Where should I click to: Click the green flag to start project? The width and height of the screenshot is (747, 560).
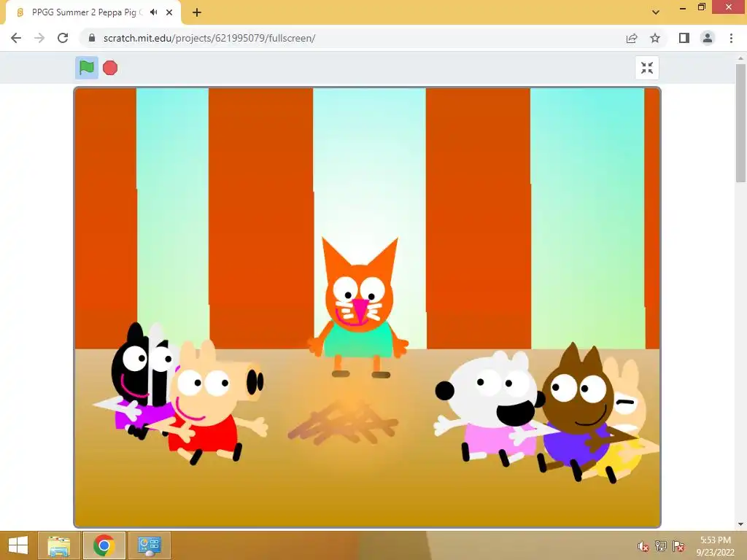click(x=87, y=68)
